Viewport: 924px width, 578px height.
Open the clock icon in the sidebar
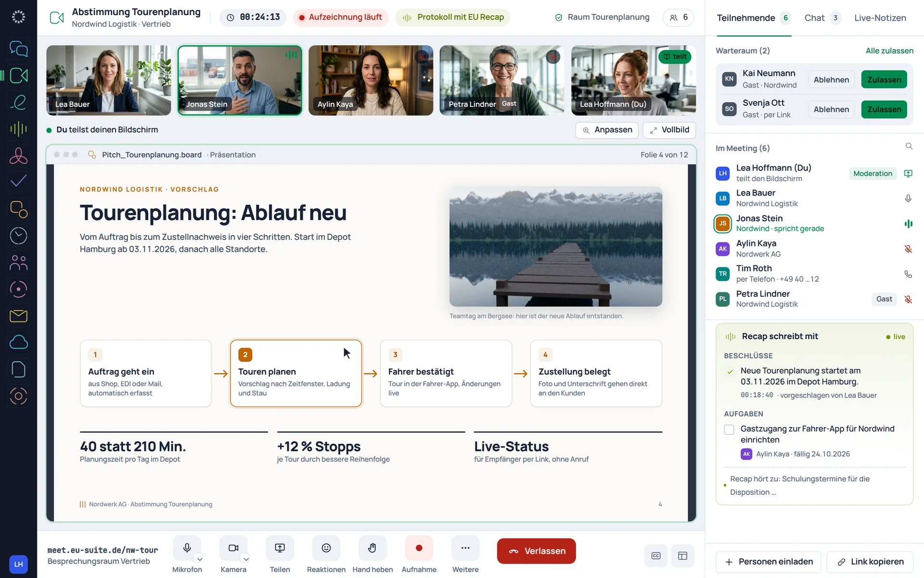[x=18, y=236]
